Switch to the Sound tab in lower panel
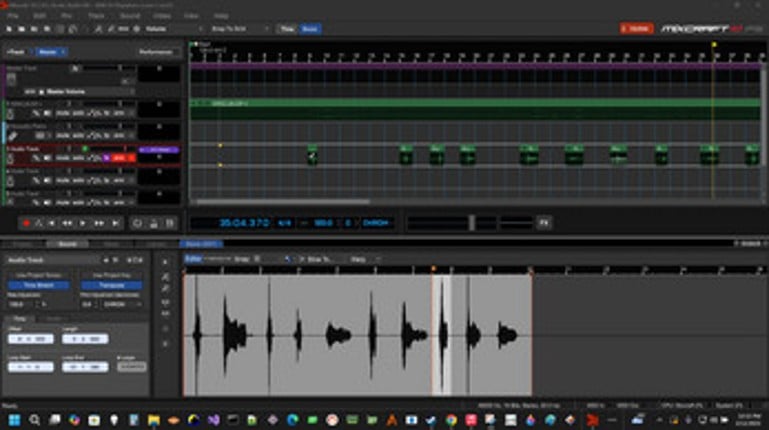769x430 pixels. click(67, 244)
